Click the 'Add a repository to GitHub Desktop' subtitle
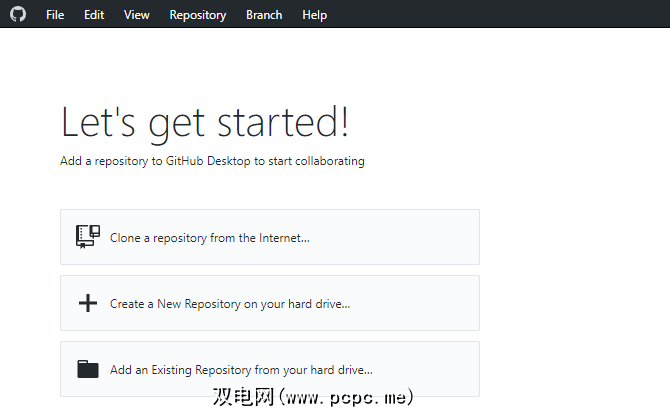Viewport: 670px width, 420px height. 212,161
